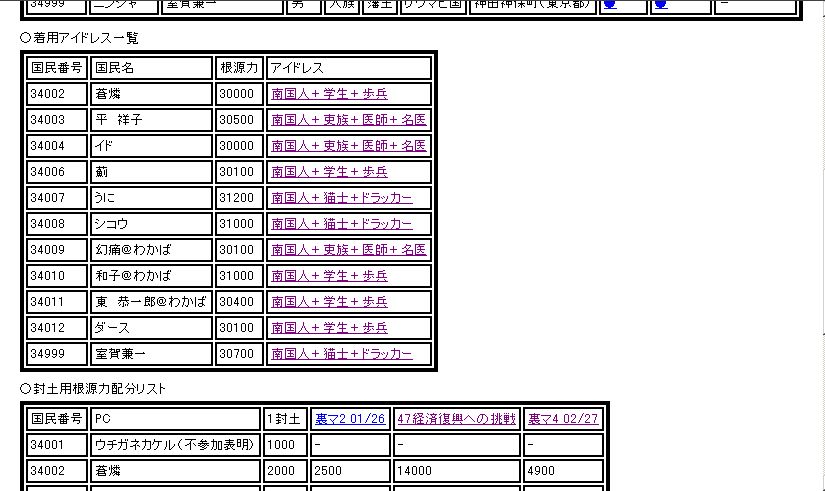Click the idress link for 幻痛＠わかば
825x491 pixels.
pos(348,250)
